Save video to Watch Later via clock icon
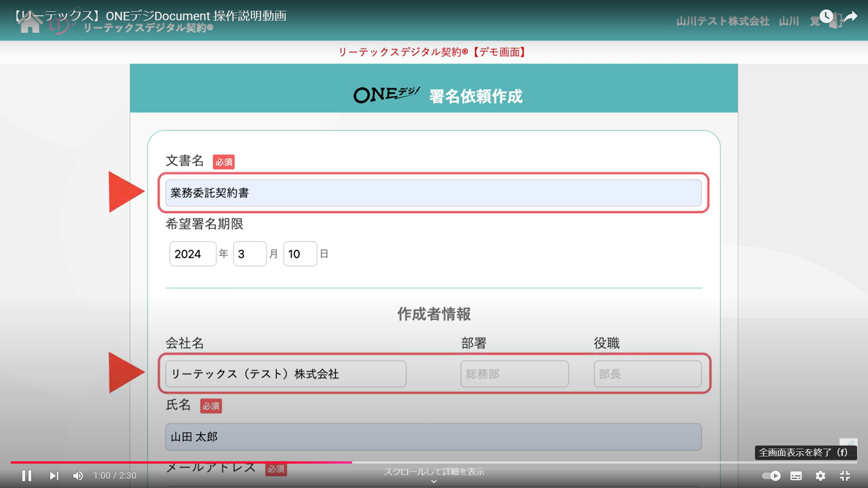868x488 pixels. coord(826,16)
